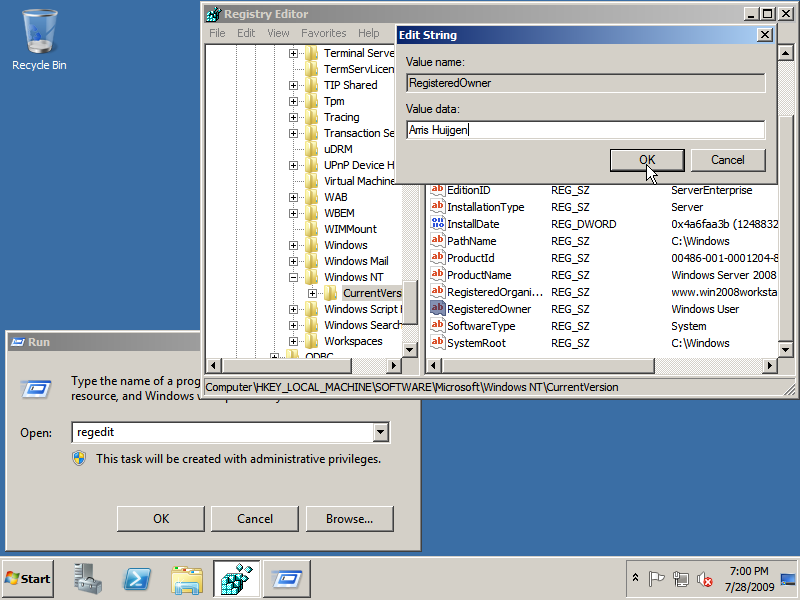The width and height of the screenshot is (800, 600).
Task: Switch to the Run dialog taskbar button
Action: tap(287, 579)
